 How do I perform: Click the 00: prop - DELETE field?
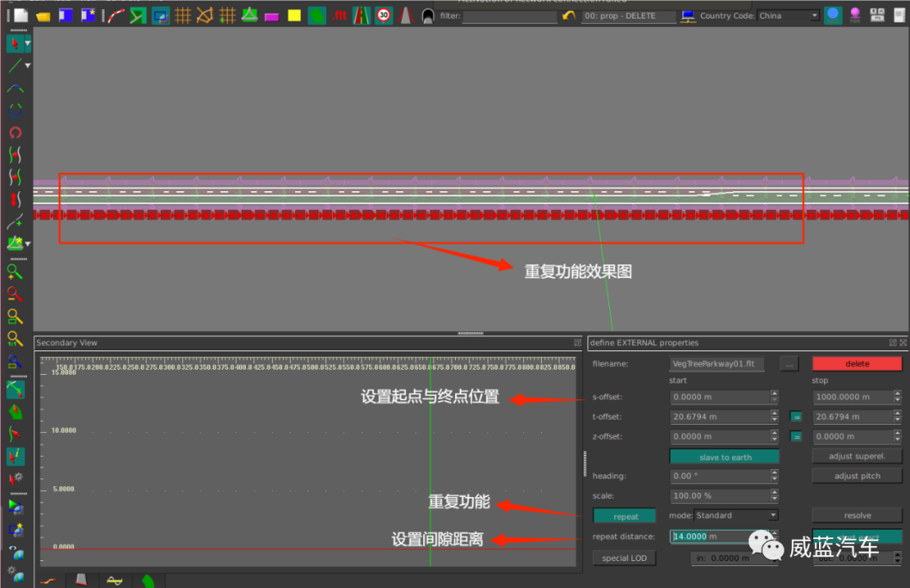(x=629, y=16)
